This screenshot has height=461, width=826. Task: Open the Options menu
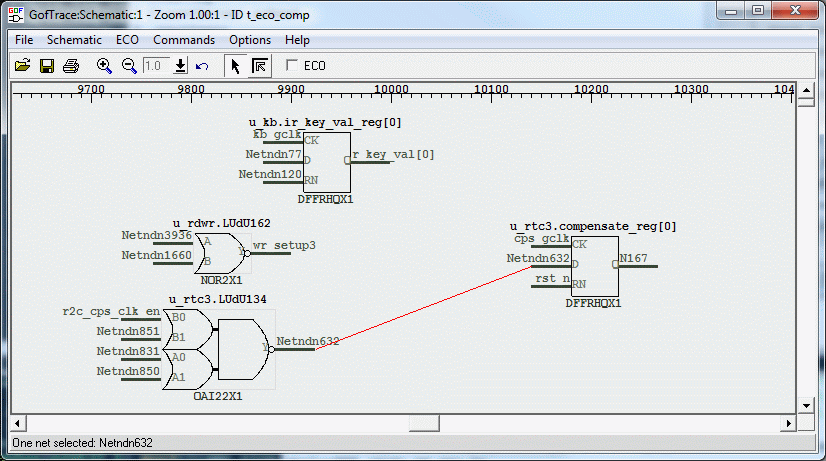(250, 40)
